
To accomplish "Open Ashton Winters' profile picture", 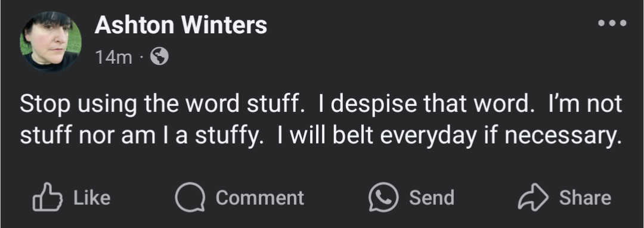I will pos(51,42).
